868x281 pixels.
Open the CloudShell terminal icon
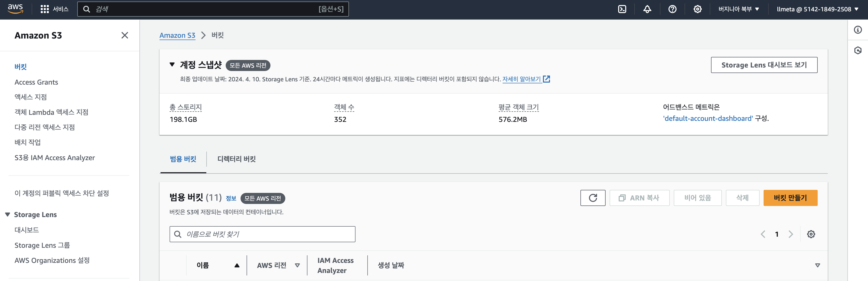(622, 9)
